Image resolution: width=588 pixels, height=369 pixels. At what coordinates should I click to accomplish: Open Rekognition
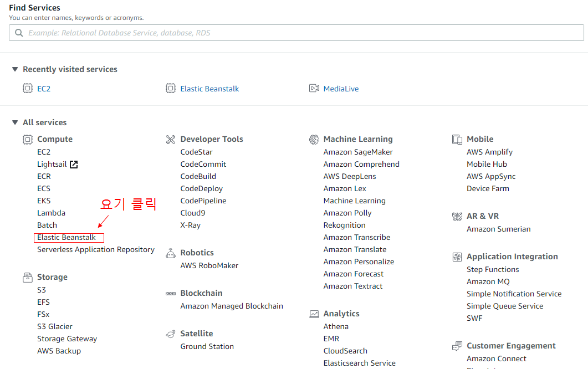344,225
